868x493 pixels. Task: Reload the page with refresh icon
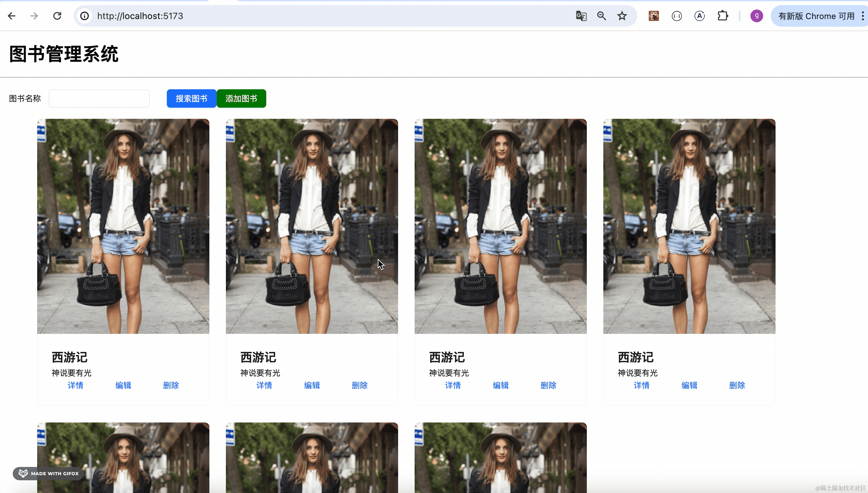tap(57, 16)
